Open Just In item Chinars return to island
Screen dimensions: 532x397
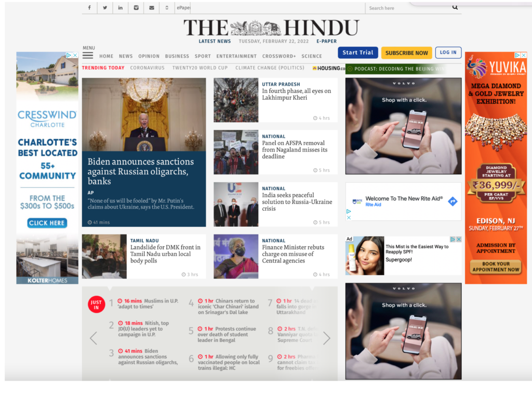point(228,307)
